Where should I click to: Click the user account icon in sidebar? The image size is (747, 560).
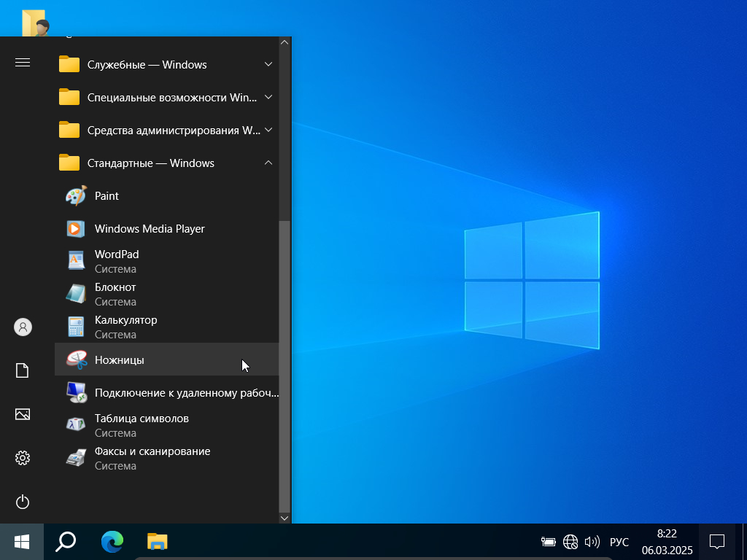(23, 327)
